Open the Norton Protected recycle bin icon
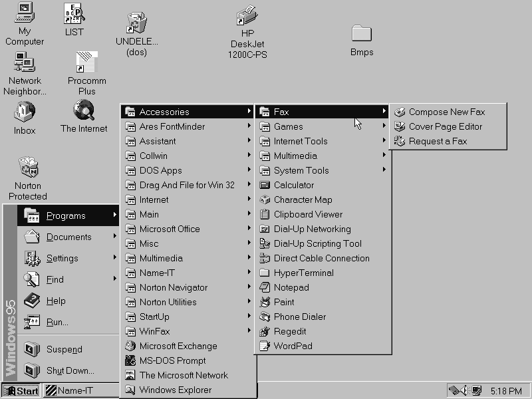Viewport: 532px width, 399px height. (x=28, y=168)
